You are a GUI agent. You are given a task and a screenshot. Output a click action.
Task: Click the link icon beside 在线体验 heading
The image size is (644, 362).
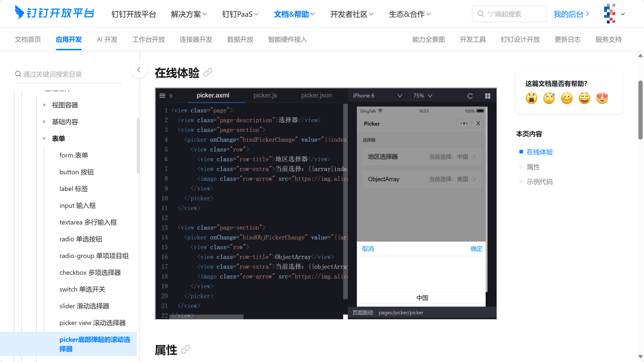coord(208,73)
